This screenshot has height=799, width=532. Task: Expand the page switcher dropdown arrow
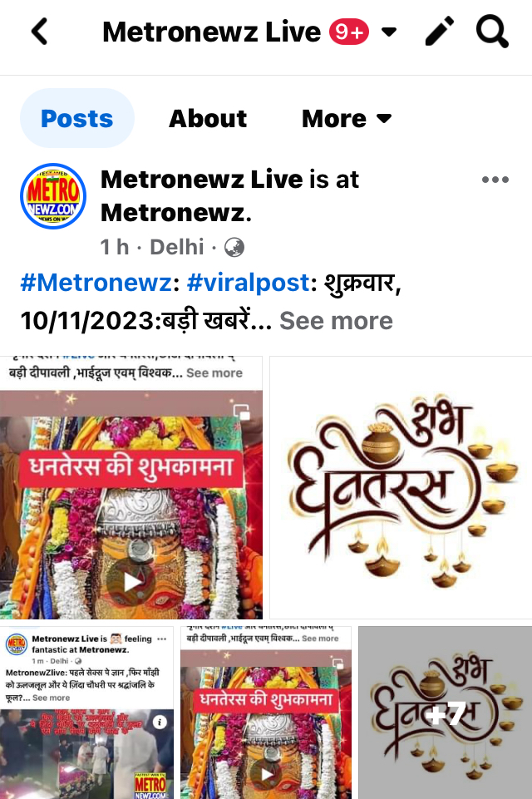389,32
